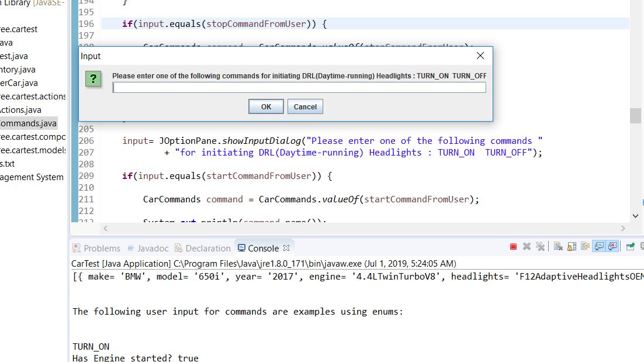Click the Remove Launch console icon

(x=527, y=247)
